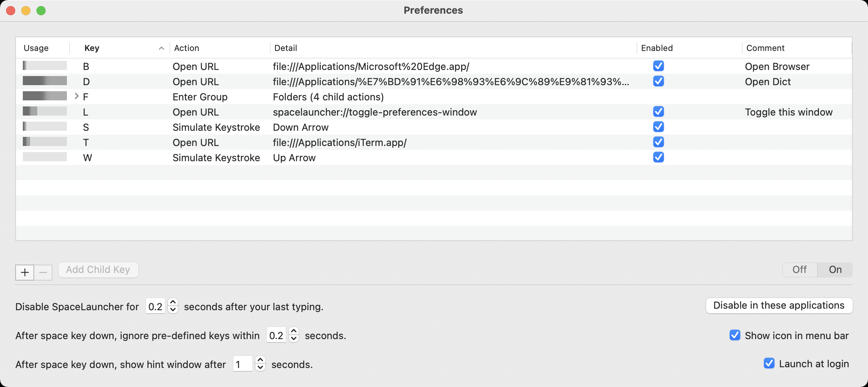Click the hint window seconds field
This screenshot has height=387, width=868.
tap(243, 364)
